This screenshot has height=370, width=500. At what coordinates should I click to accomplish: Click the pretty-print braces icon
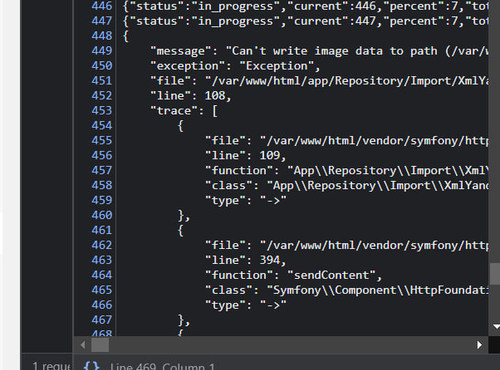point(91,366)
